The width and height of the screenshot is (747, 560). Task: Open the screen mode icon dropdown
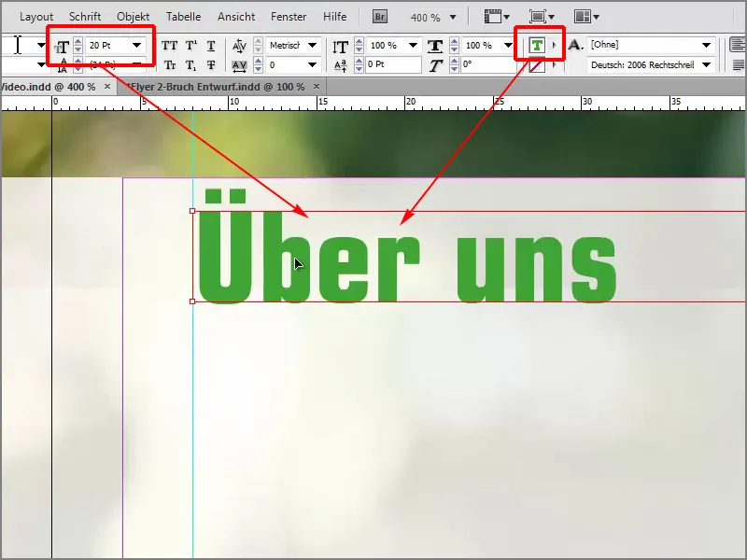click(542, 17)
